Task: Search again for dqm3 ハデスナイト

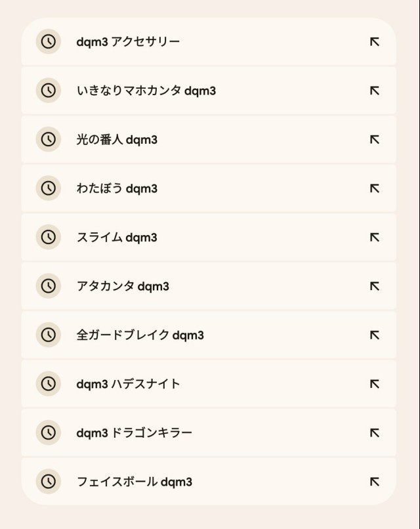Action: pyautogui.click(x=209, y=383)
